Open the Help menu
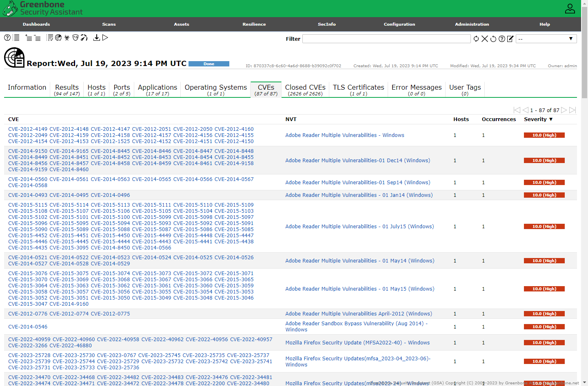 [x=545, y=24]
